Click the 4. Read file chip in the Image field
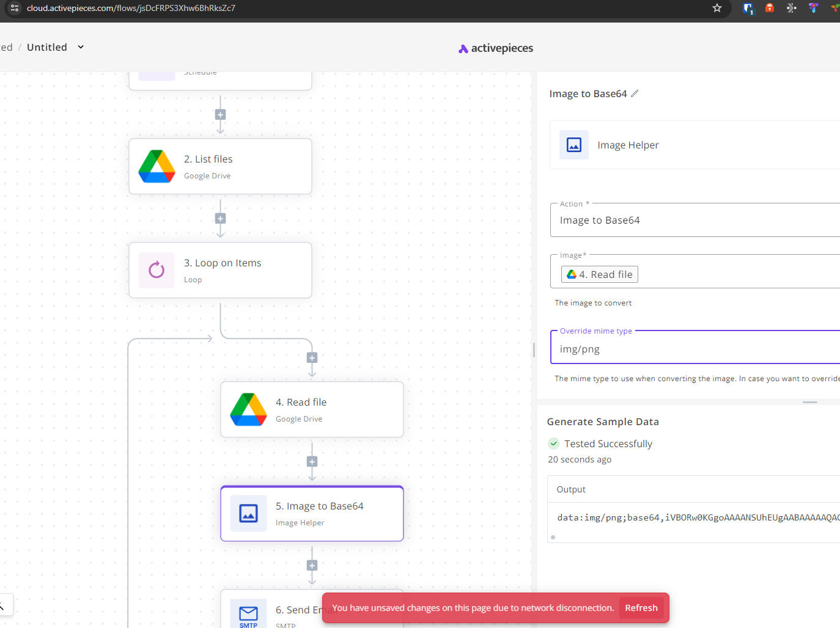This screenshot has height=628, width=840. click(x=600, y=274)
